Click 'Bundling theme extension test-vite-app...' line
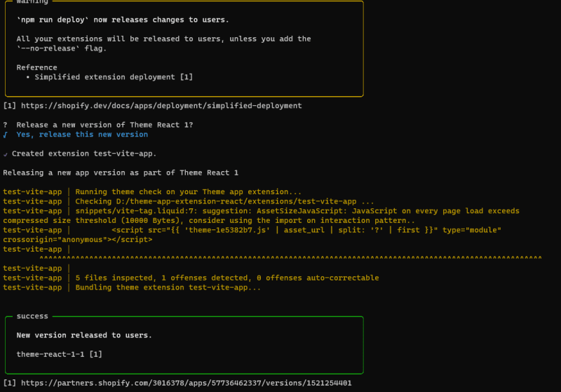 pos(168,288)
